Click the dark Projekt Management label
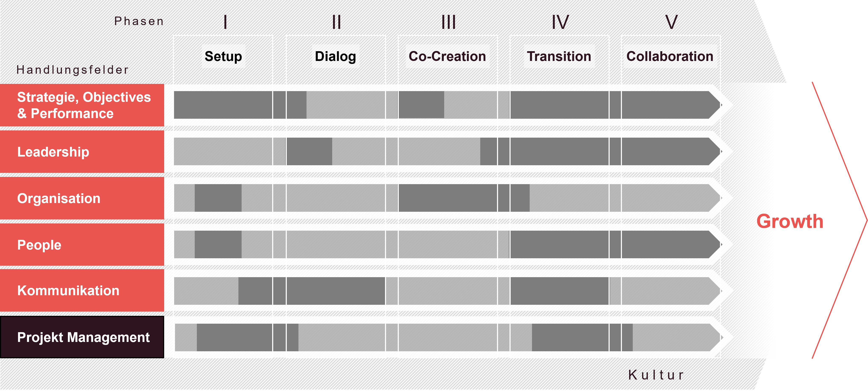Screen dimensions: 868x391 83,337
